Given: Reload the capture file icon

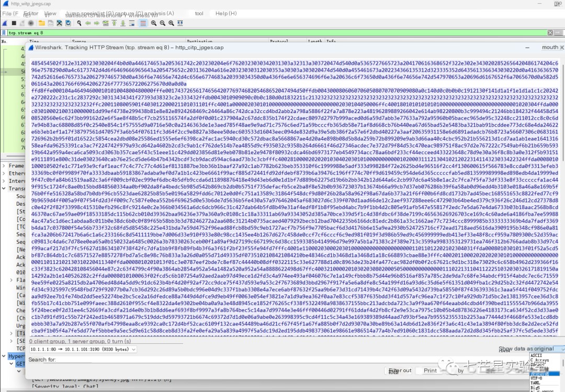Looking at the screenshot, I should [67, 23].
